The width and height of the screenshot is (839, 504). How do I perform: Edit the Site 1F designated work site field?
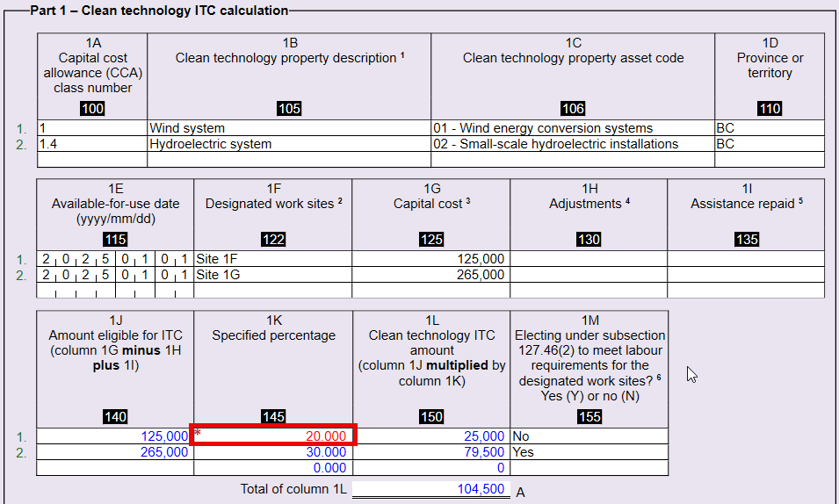coord(273,259)
